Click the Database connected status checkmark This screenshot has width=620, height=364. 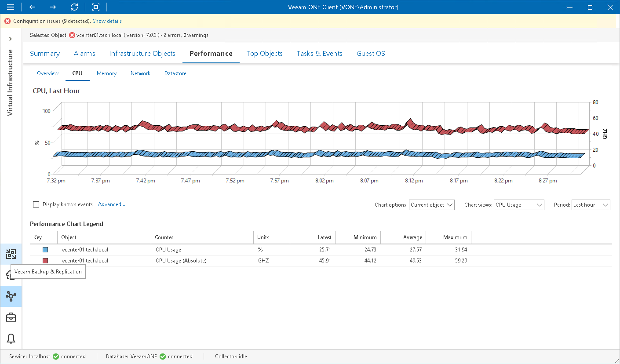163,357
